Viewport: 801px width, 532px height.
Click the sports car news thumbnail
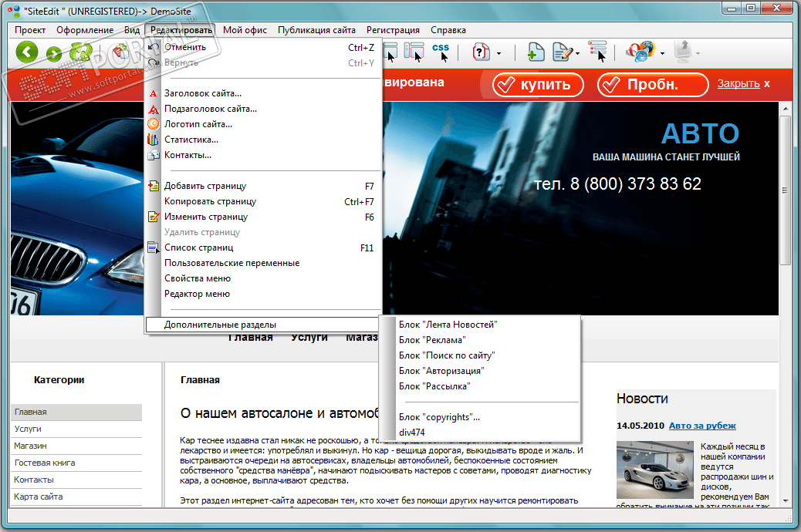[x=654, y=470]
